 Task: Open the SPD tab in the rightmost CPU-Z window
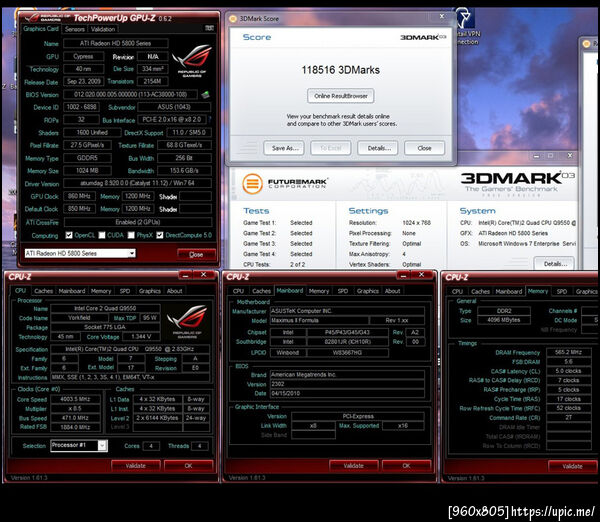point(562,292)
